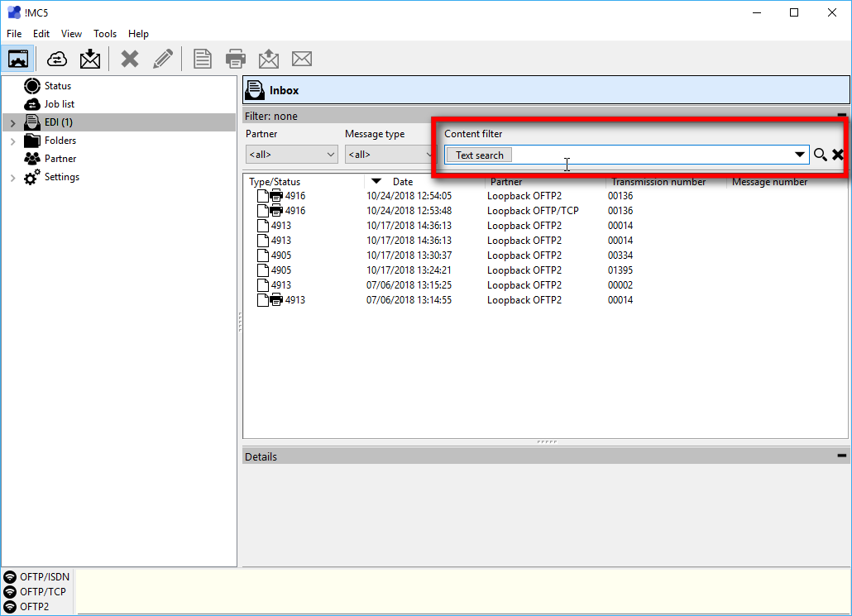Open the Message type filter dropdown
Image resolution: width=852 pixels, height=616 pixels.
pyautogui.click(x=389, y=155)
